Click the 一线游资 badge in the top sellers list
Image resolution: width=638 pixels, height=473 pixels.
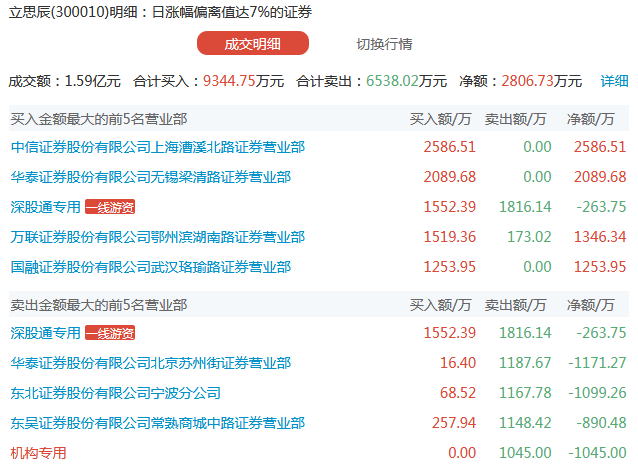(x=109, y=333)
